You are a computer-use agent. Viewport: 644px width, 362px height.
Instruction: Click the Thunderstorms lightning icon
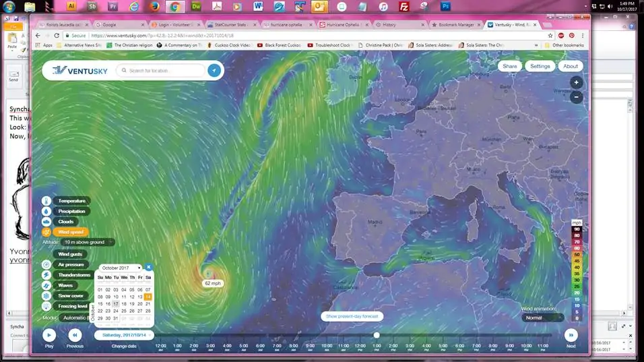click(x=46, y=275)
